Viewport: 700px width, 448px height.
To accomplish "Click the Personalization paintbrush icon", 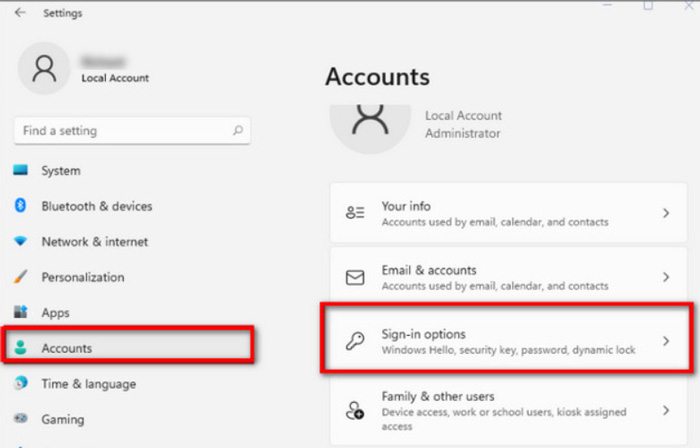I will coord(21,277).
